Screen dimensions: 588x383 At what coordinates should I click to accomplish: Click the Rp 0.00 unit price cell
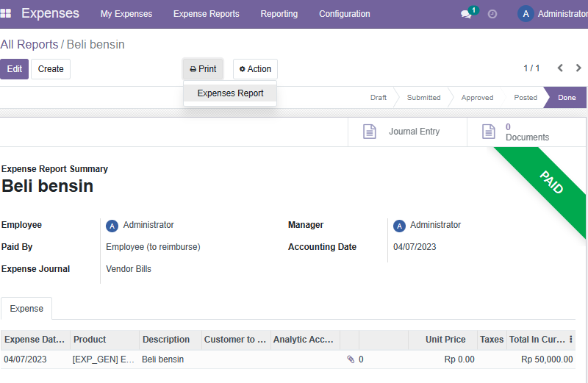443,359
